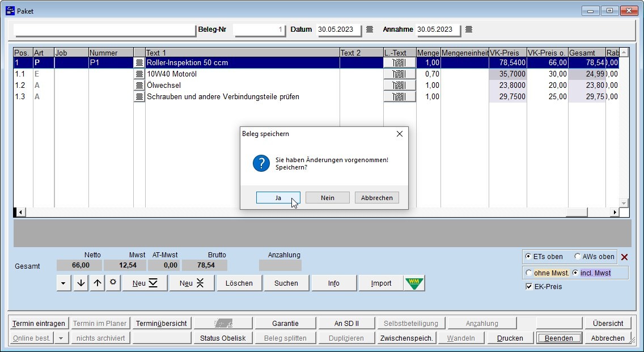The height and width of the screenshot is (352, 644).
Task: Open the Übersicht button
Action: click(x=608, y=323)
